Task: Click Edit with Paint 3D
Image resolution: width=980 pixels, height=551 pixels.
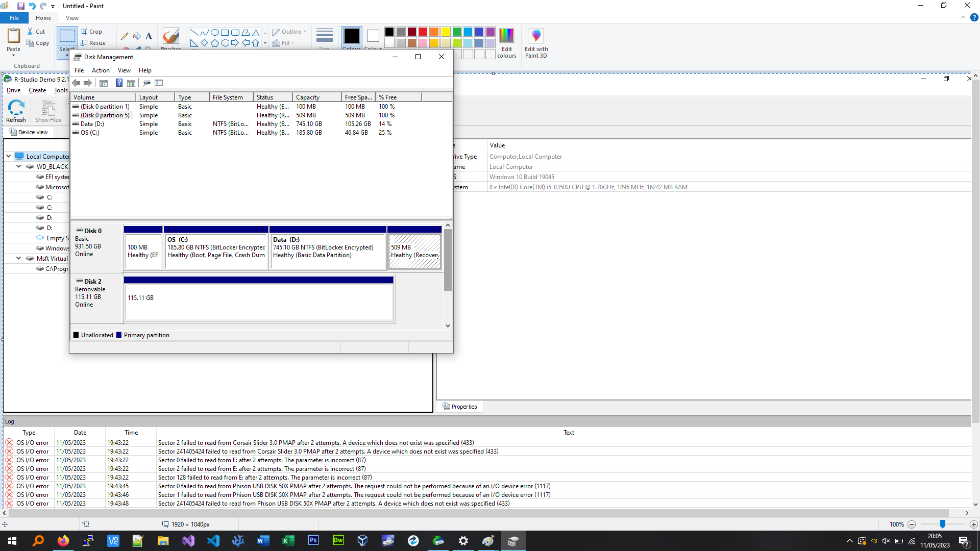Action: 536,43
